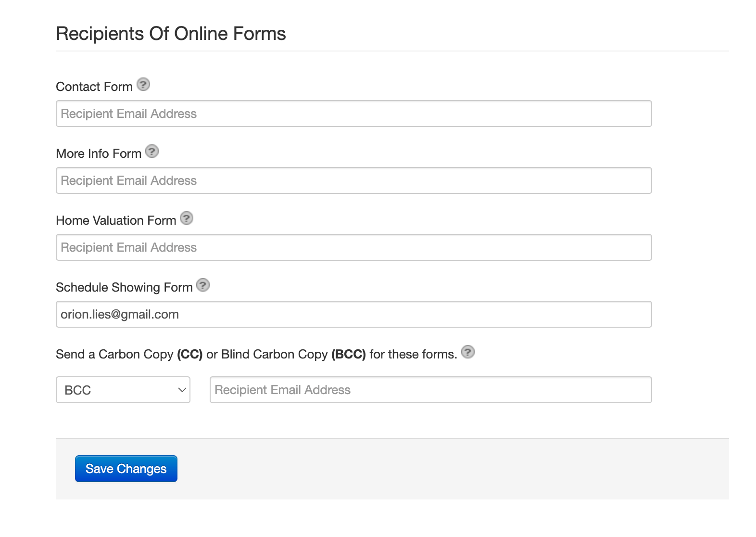
Task: Show help for Home Valuation Form
Action: (x=187, y=218)
